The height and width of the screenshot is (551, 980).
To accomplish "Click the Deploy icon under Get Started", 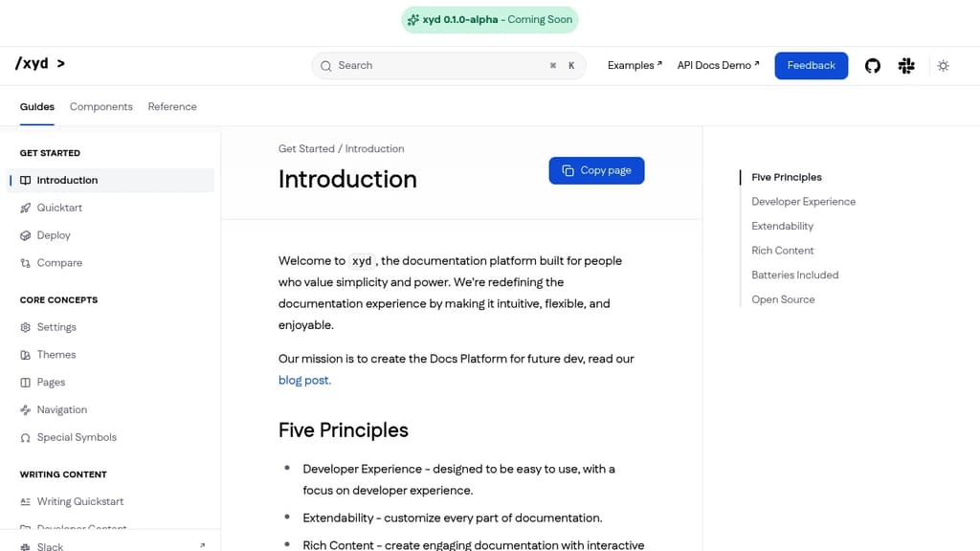I will tap(24, 235).
